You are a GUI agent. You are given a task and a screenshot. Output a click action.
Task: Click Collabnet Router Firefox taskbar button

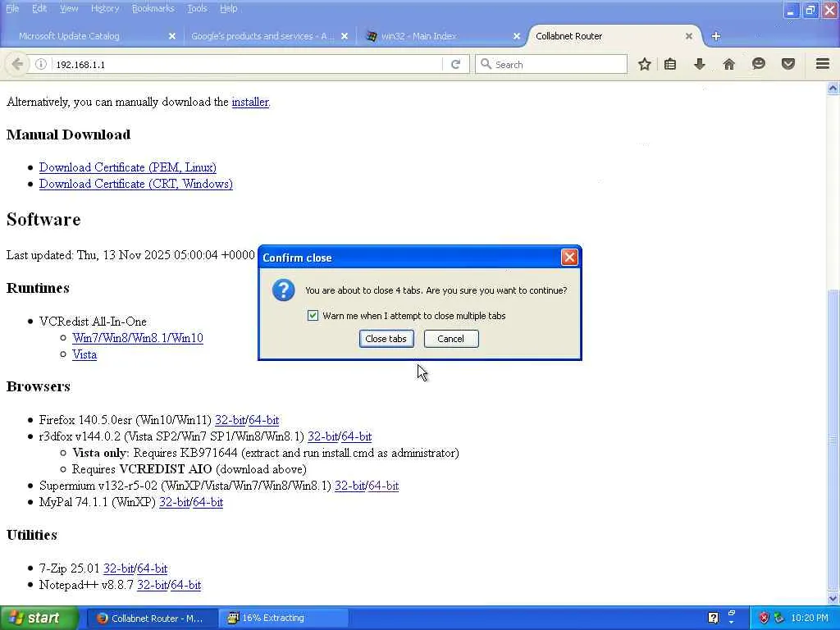click(153, 618)
